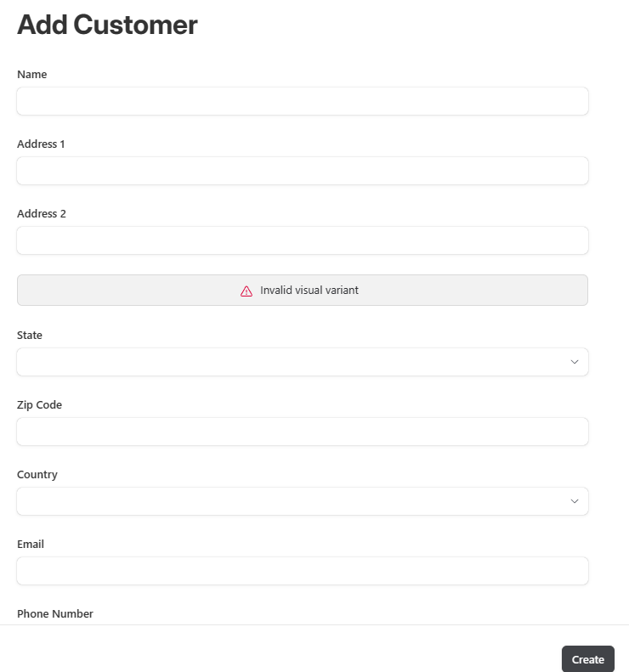Focus the Address 2 input box
The width and height of the screenshot is (629, 672).
[x=303, y=240]
